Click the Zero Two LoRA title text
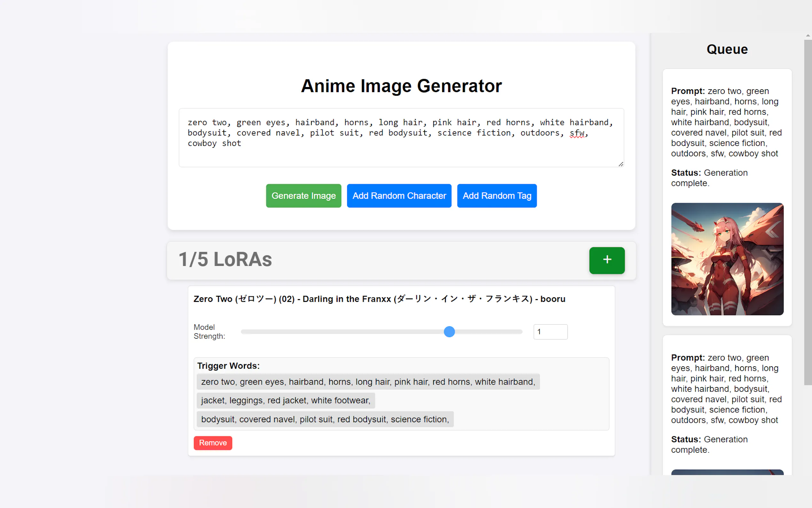This screenshot has height=508, width=812. tap(379, 299)
